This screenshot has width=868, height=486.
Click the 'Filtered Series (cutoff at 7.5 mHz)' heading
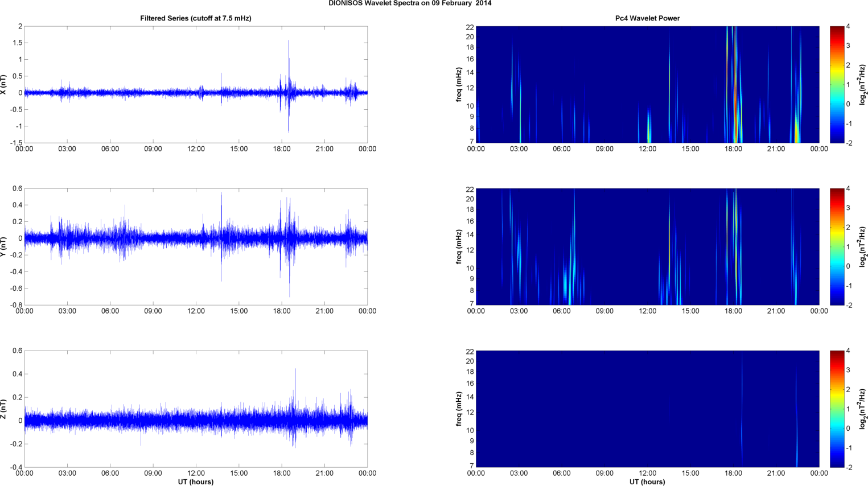(x=196, y=18)
